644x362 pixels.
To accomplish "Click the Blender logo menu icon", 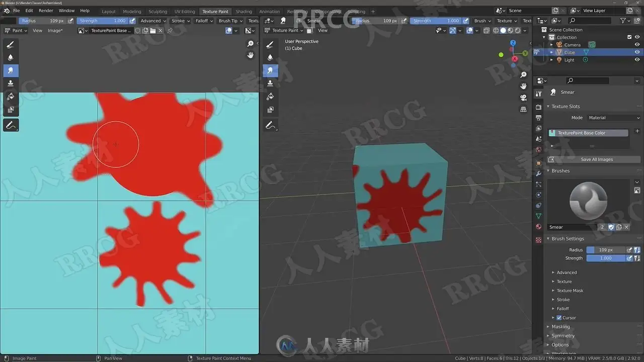I will [6, 11].
